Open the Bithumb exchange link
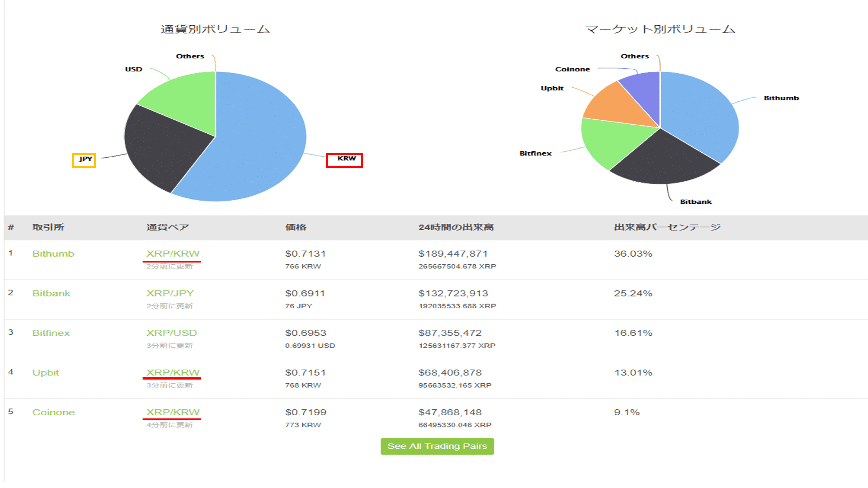Screen dimensions: 868x488 pyautogui.click(x=53, y=254)
